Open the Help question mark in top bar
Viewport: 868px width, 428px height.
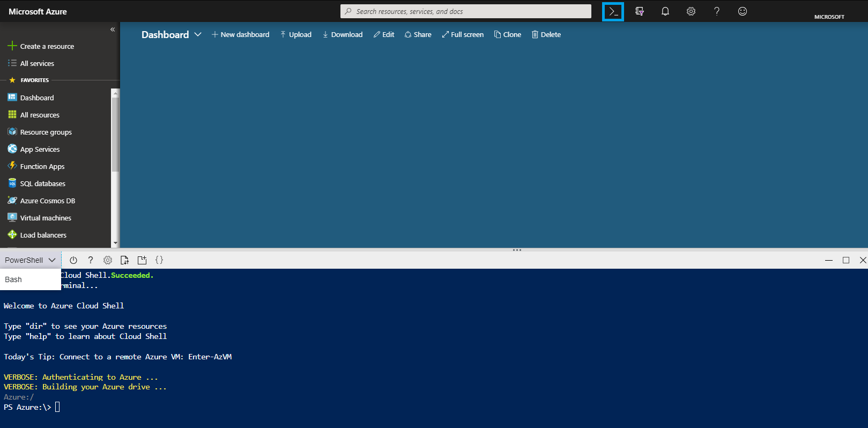pos(716,11)
